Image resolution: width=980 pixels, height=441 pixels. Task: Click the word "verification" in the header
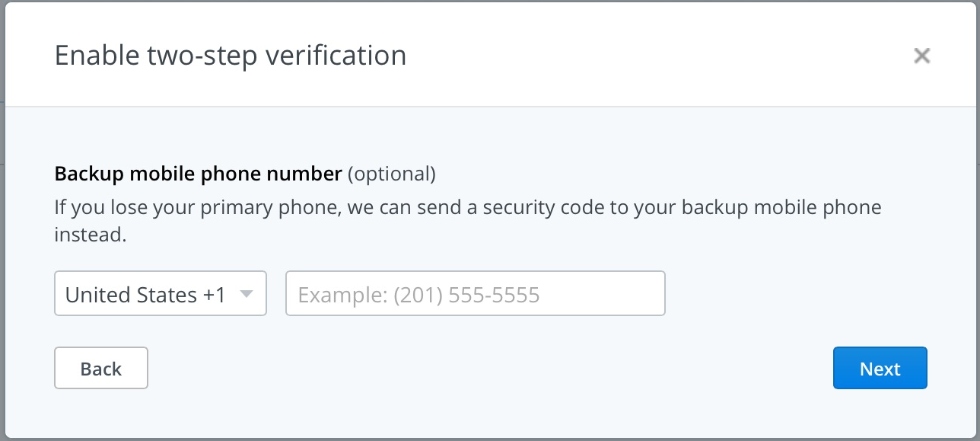tap(332, 56)
